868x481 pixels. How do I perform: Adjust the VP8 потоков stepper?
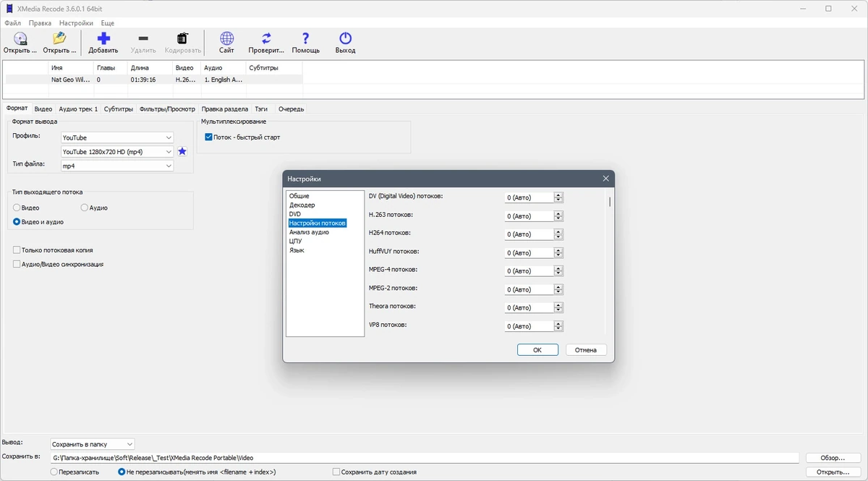pos(558,325)
